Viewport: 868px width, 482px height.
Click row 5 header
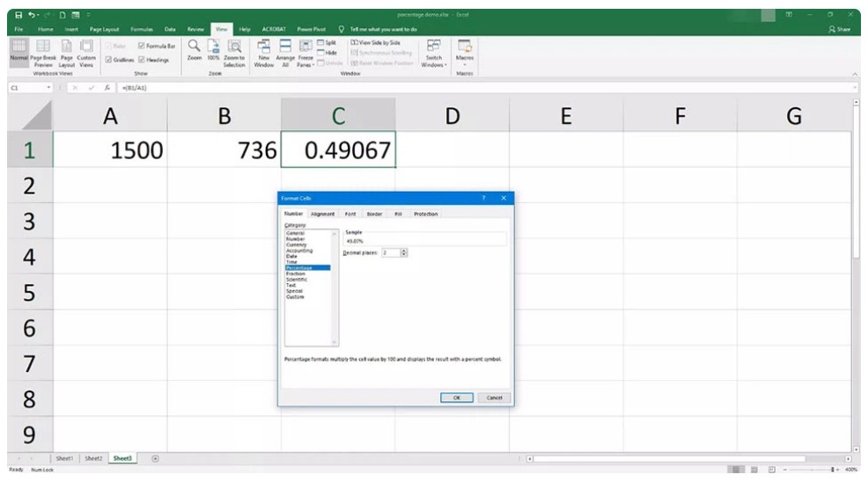pos(30,292)
